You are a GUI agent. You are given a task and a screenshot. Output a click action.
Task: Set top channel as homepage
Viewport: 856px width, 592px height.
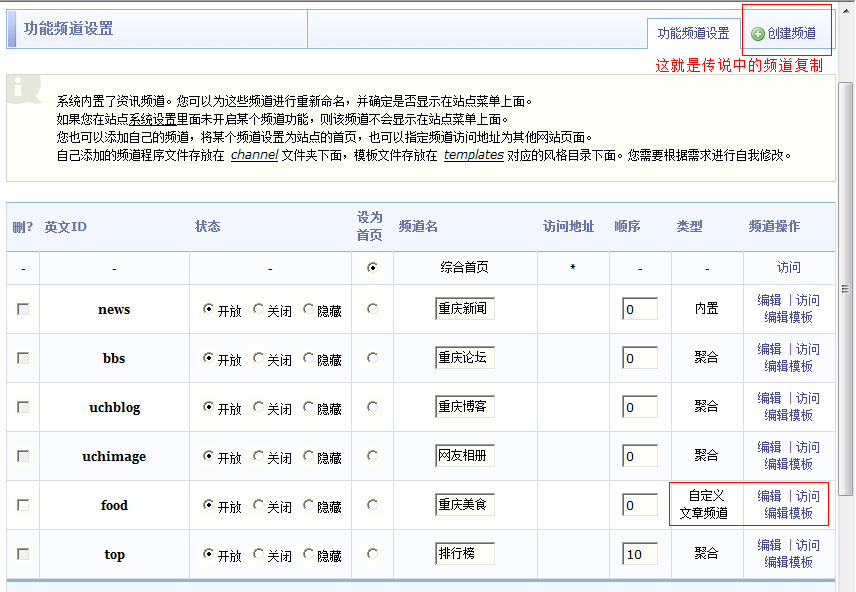(372, 554)
